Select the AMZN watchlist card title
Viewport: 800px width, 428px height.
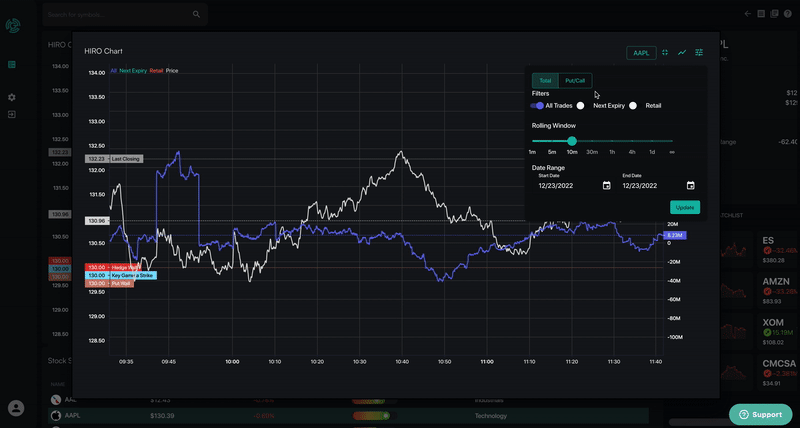point(776,281)
